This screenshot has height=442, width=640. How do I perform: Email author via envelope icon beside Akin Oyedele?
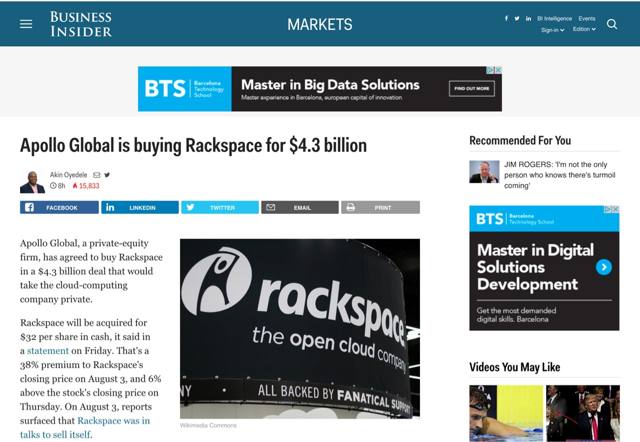[x=97, y=175]
